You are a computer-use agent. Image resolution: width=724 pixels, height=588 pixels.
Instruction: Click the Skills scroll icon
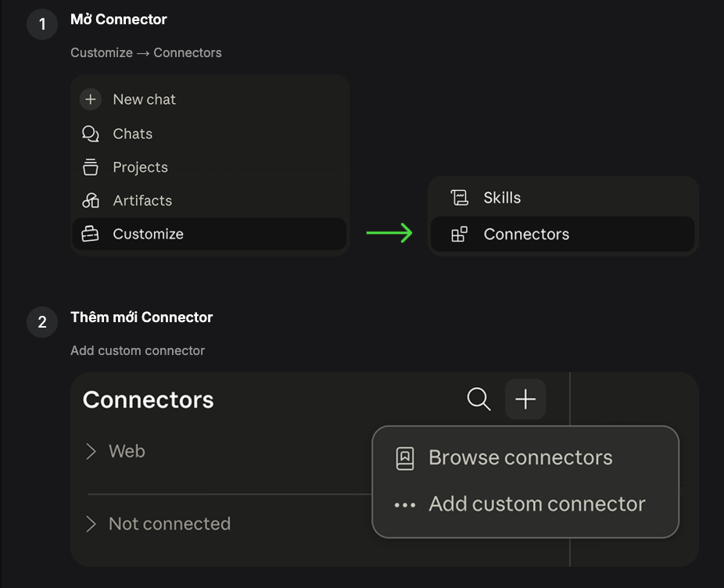460,198
